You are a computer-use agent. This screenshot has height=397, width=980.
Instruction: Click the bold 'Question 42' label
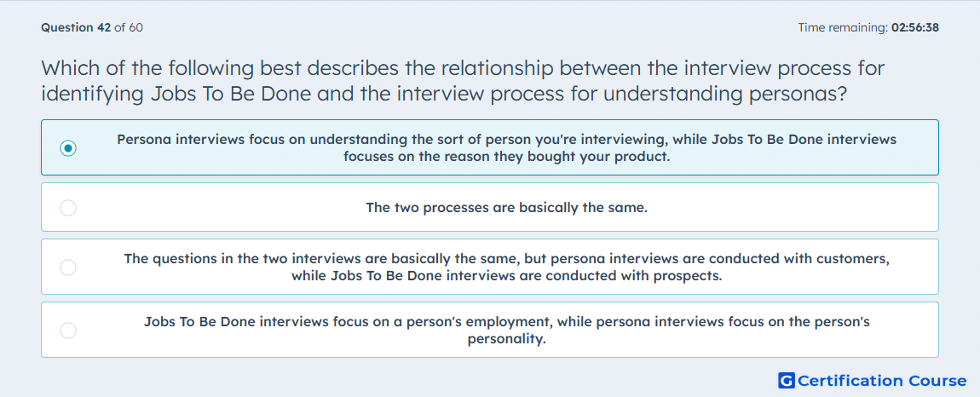(76, 27)
